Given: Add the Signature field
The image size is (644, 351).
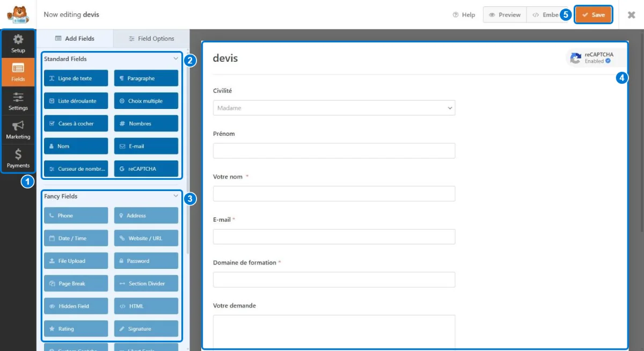Looking at the screenshot, I should click(x=146, y=328).
